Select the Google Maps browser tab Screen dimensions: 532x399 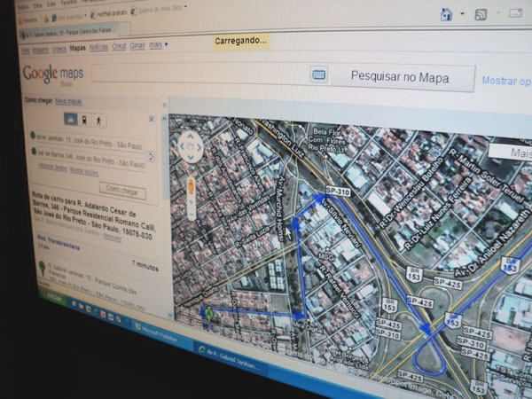pyautogui.click(x=69, y=31)
